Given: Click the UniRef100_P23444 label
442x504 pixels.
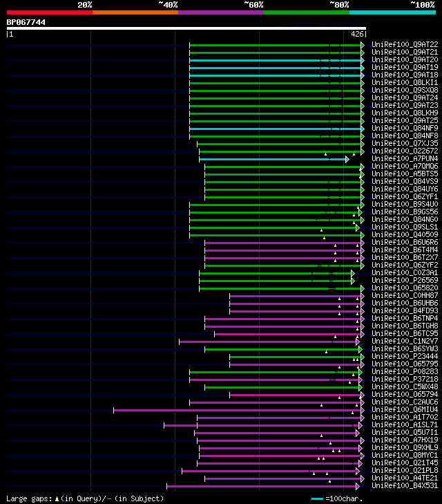Looking at the screenshot, I should tap(405, 357).
